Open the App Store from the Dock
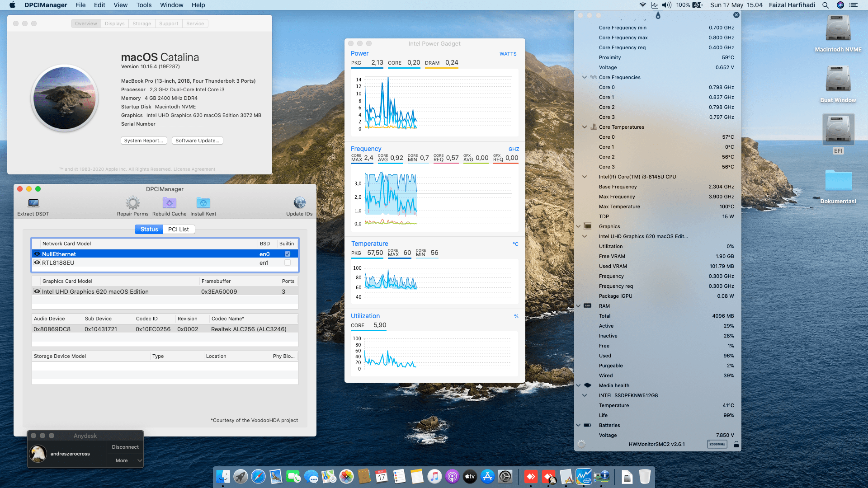This screenshot has width=868, height=488. [x=487, y=476]
